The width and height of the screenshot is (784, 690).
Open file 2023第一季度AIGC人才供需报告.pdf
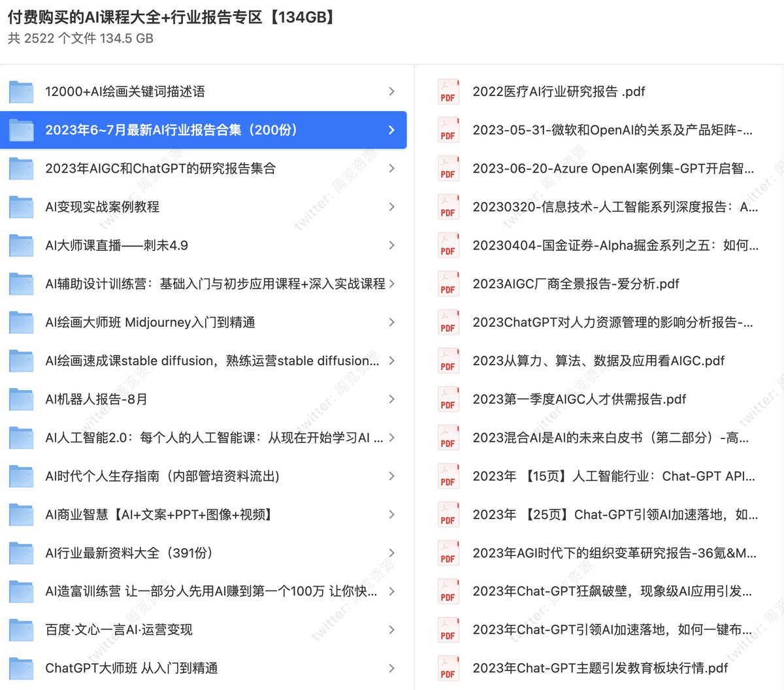(x=600, y=399)
